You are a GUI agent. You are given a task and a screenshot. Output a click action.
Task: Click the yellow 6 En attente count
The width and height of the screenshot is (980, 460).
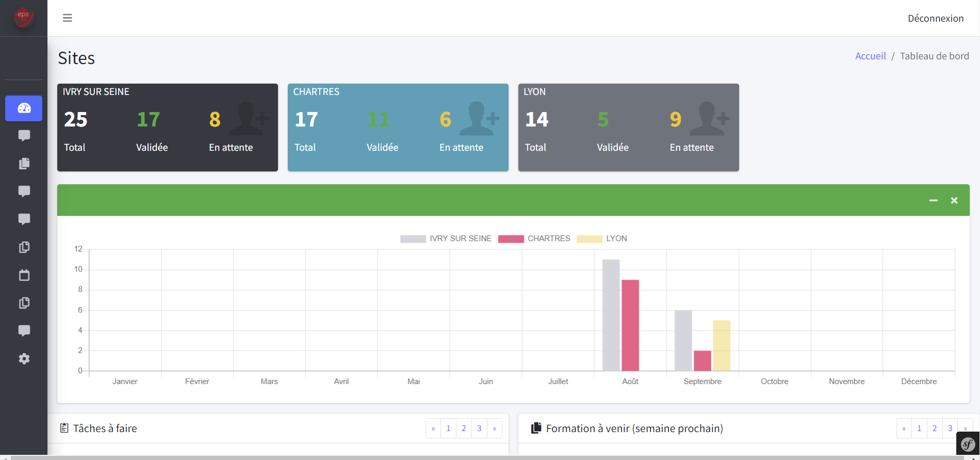click(446, 120)
